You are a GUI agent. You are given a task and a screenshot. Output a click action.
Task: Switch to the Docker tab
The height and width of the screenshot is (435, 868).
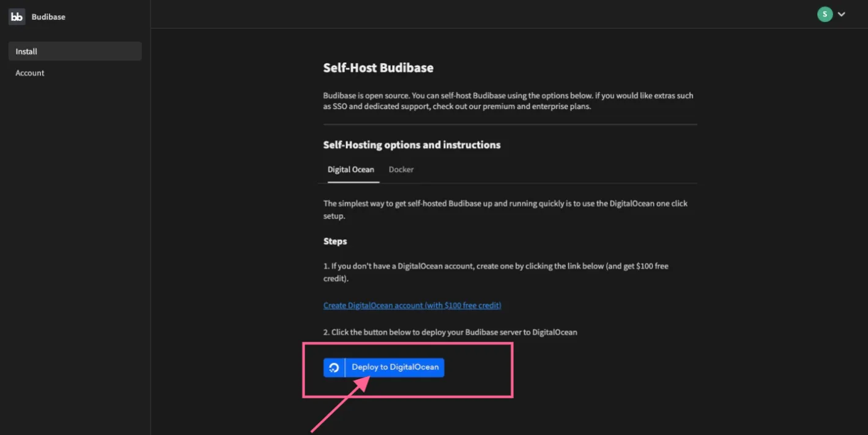coord(401,169)
